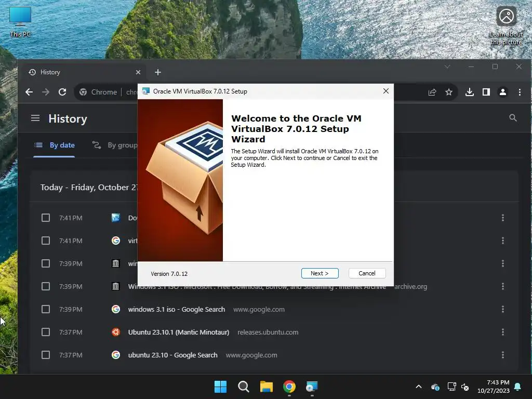Check the archive.org Windows 3.1 ISO entry
Screen dimensions: 532x399
tap(46, 286)
